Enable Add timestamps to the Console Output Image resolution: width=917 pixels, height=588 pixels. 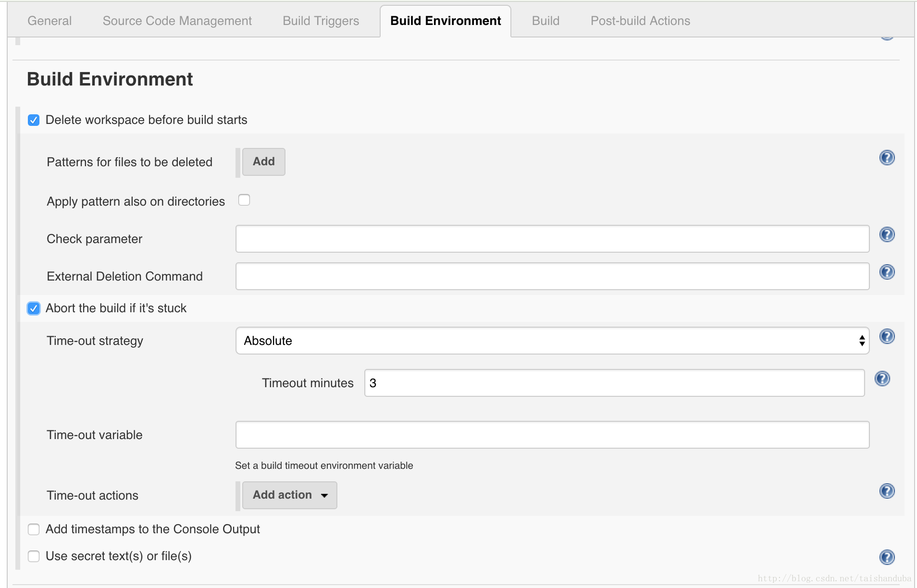pyautogui.click(x=34, y=529)
